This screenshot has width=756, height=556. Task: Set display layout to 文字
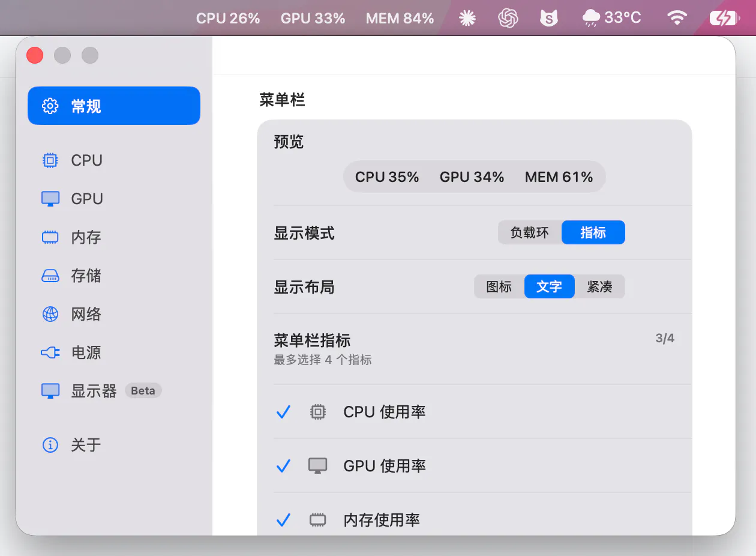(550, 286)
